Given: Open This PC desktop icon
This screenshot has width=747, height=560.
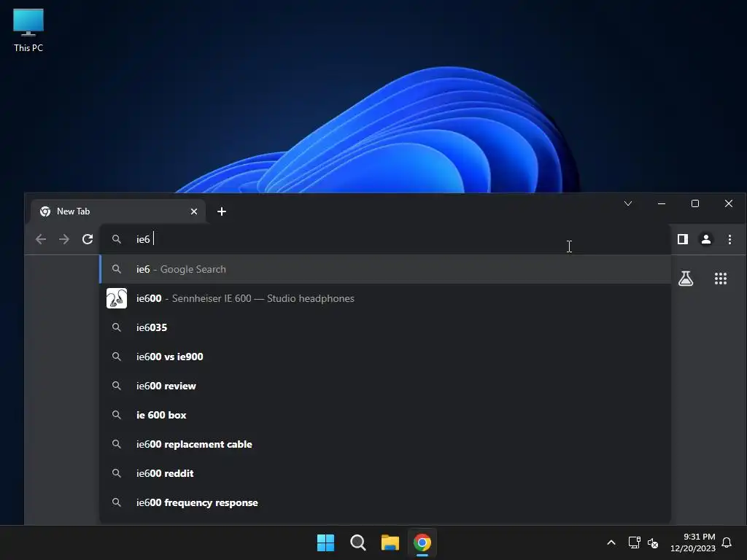Looking at the screenshot, I should [28, 31].
